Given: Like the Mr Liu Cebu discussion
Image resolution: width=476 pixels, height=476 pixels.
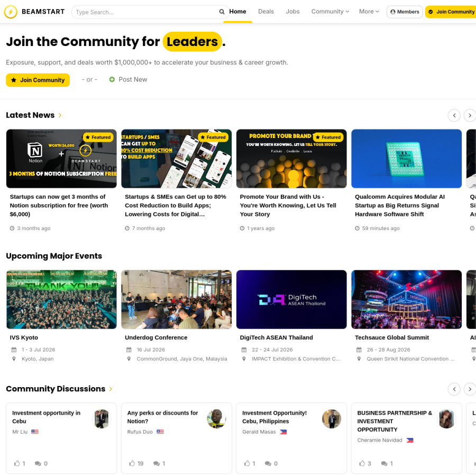Looking at the screenshot, I should tap(17, 463).
